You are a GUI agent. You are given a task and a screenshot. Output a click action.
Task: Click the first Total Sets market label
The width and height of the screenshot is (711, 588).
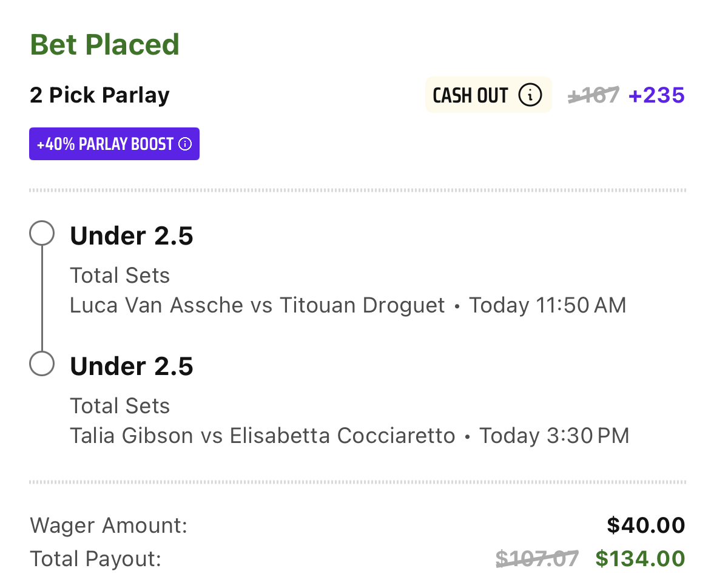pyautogui.click(x=120, y=275)
